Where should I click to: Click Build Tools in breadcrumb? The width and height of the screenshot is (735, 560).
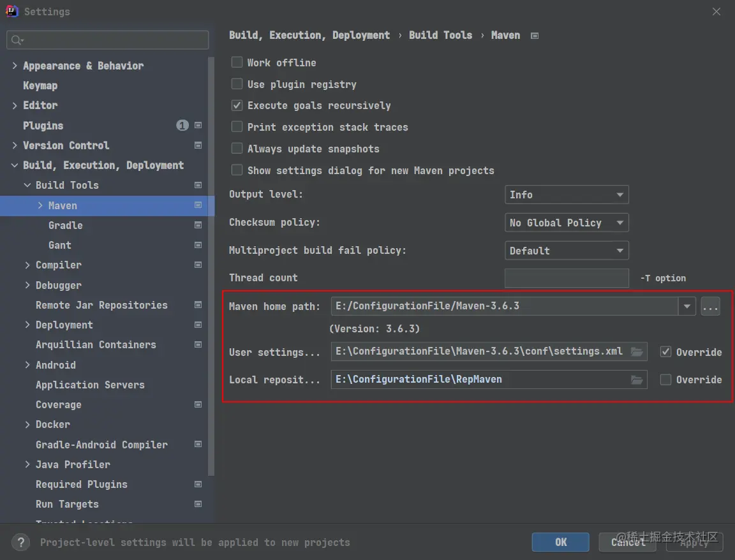(441, 35)
